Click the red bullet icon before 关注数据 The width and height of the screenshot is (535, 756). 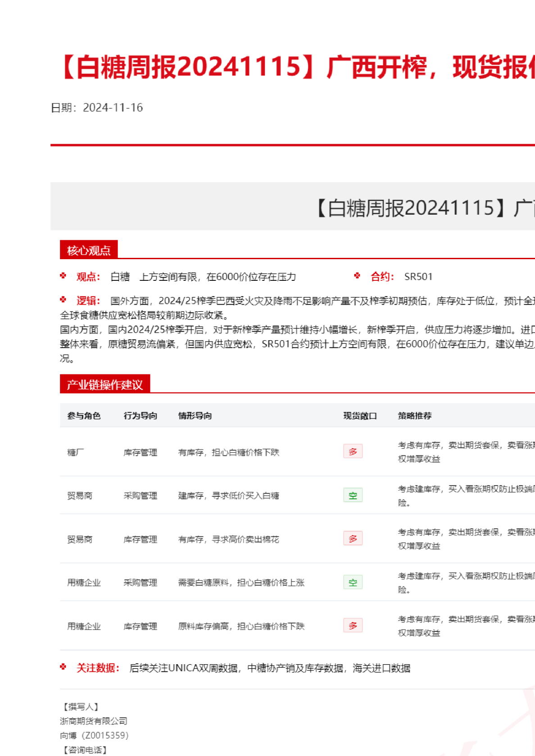(x=63, y=667)
